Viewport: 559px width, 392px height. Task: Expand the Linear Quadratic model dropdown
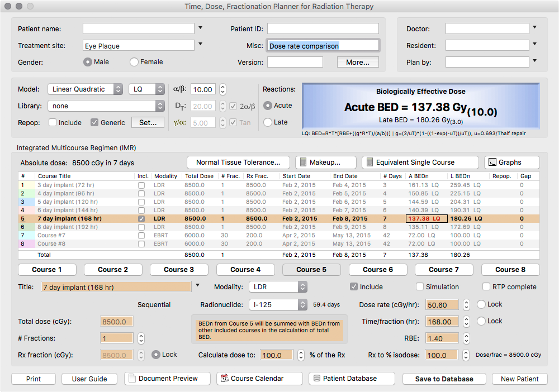pyautogui.click(x=85, y=89)
